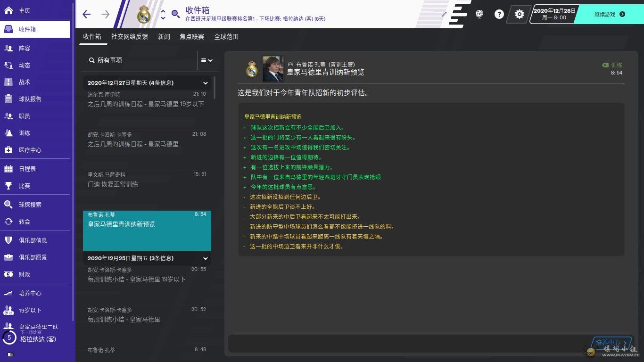Open 球探搜索 in the sidebar
The height and width of the screenshot is (362, 644).
click(x=30, y=205)
